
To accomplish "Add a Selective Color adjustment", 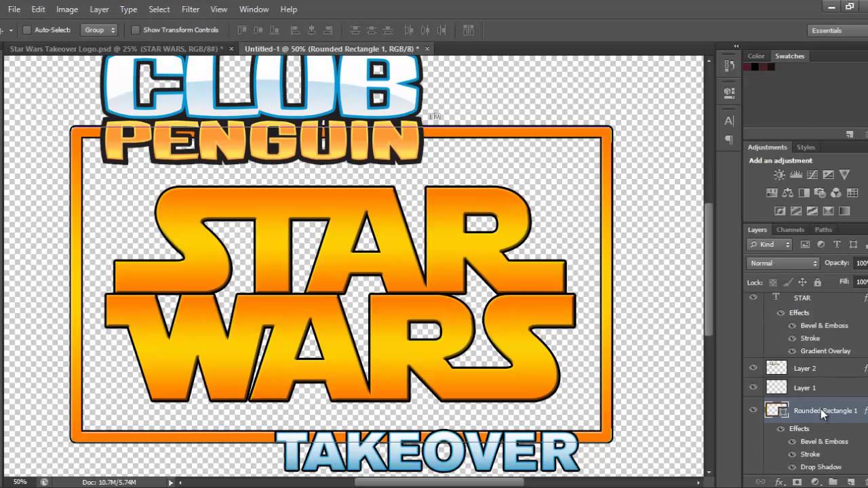I will 828,211.
